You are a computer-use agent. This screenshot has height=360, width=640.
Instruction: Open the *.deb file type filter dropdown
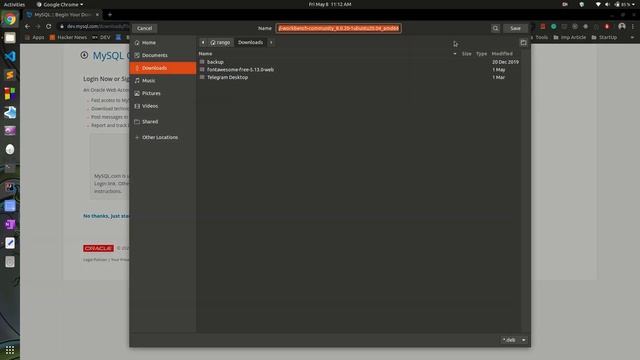point(514,340)
